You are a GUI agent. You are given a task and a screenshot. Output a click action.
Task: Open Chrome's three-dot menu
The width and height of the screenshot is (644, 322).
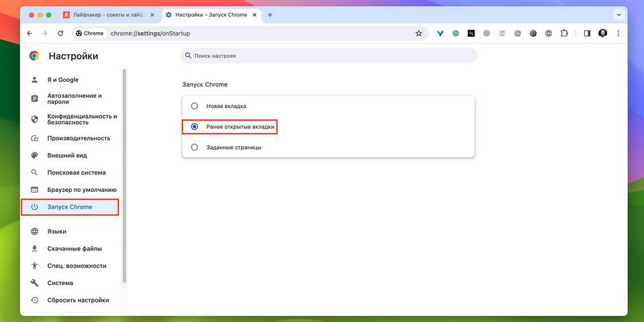coord(618,34)
